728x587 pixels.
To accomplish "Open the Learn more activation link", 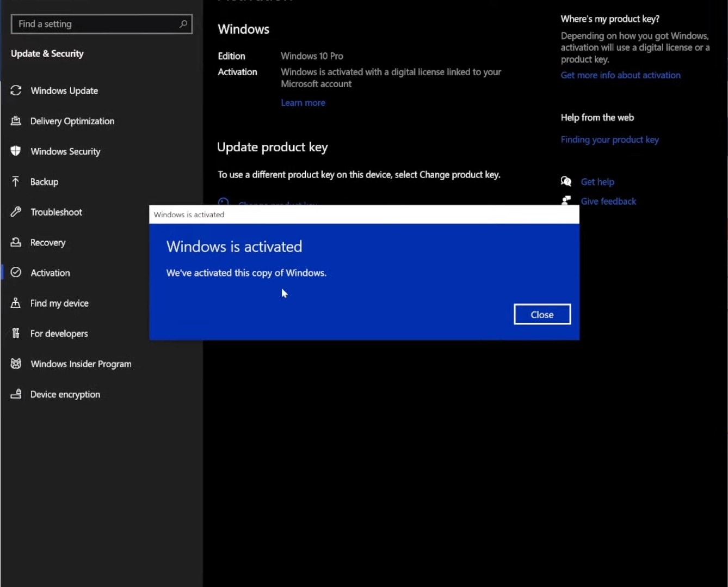I will click(303, 103).
